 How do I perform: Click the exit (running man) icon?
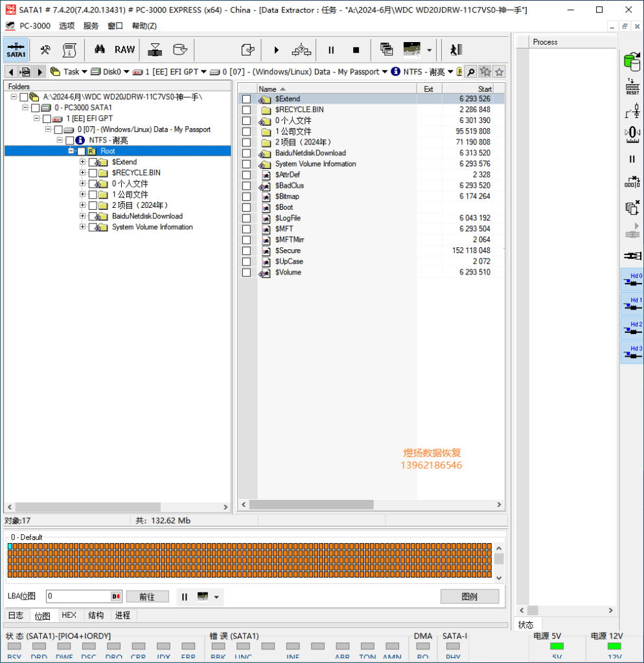tap(455, 50)
